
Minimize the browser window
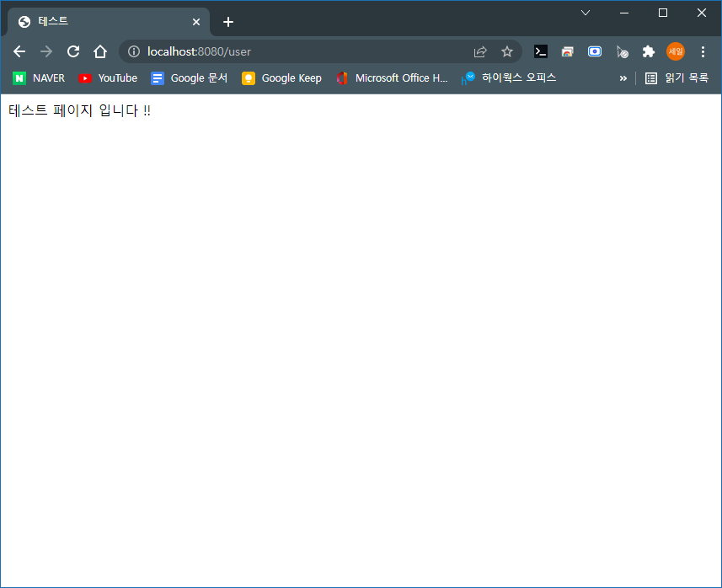click(624, 13)
